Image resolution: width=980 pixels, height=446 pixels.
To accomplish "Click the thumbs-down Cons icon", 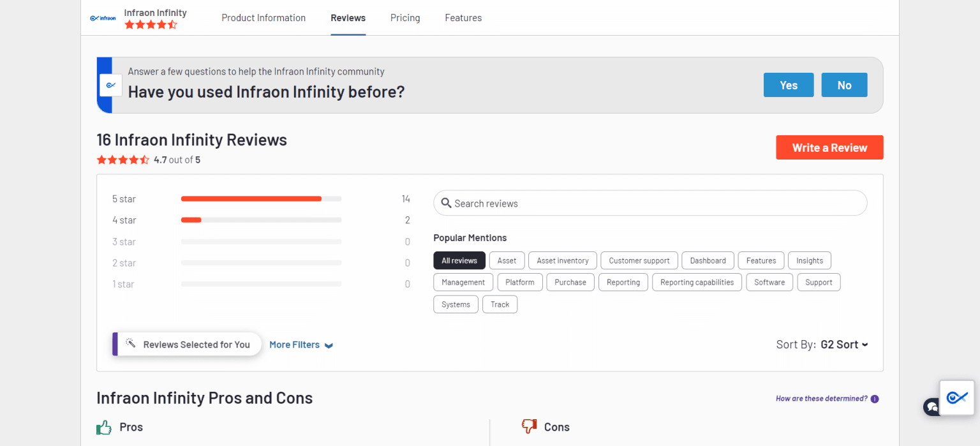I will 529,426.
